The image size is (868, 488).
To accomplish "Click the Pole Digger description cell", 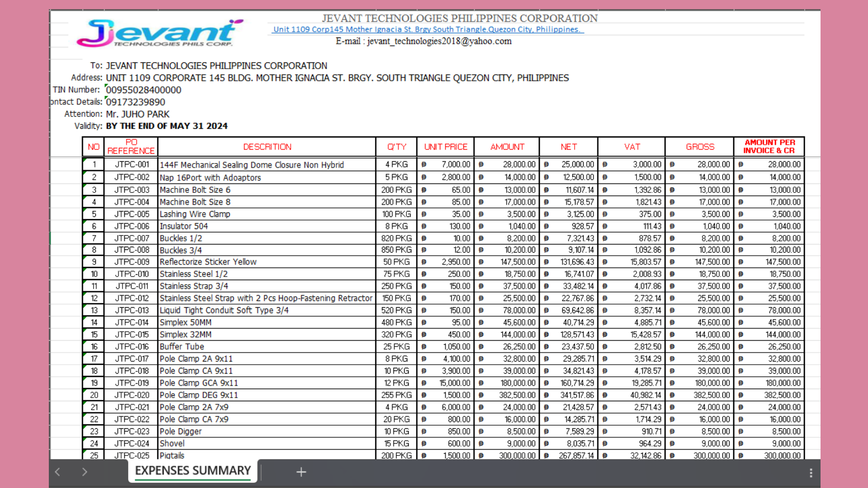I will coord(181,432).
